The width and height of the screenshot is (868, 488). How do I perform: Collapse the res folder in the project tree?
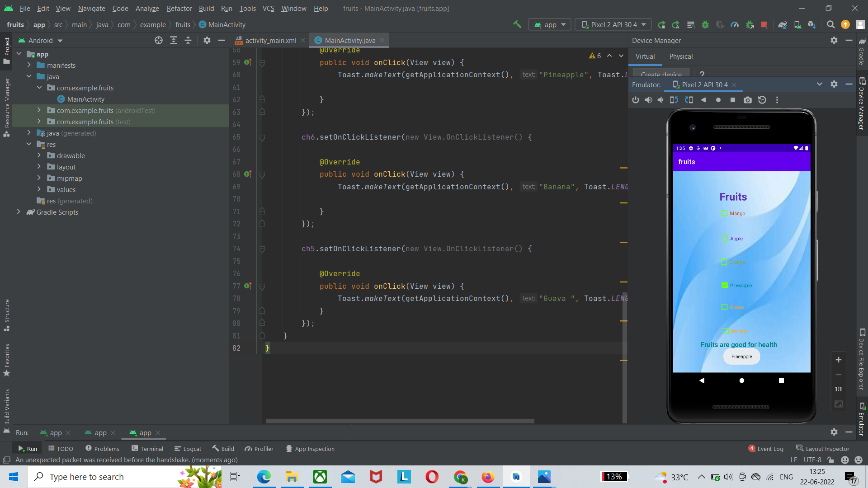(29, 144)
